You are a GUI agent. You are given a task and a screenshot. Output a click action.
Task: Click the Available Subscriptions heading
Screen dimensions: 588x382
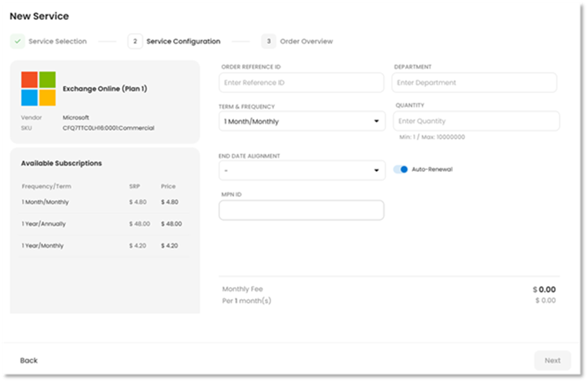click(62, 163)
